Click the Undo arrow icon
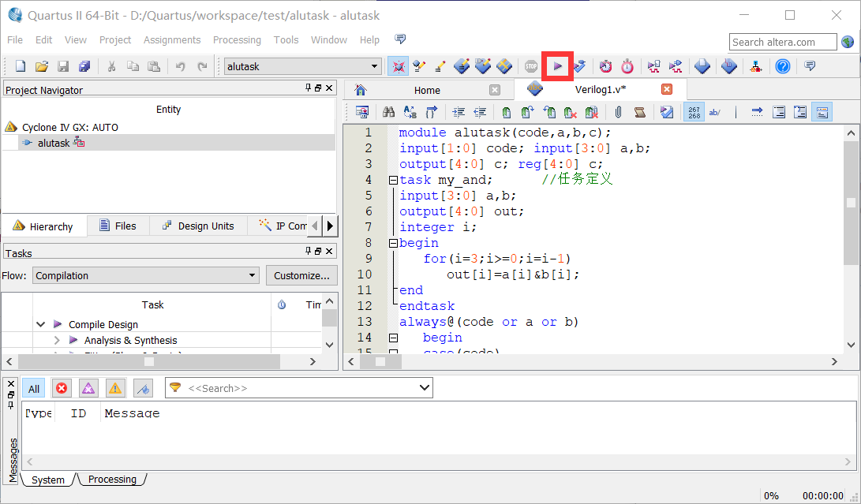861x504 pixels. tap(180, 66)
